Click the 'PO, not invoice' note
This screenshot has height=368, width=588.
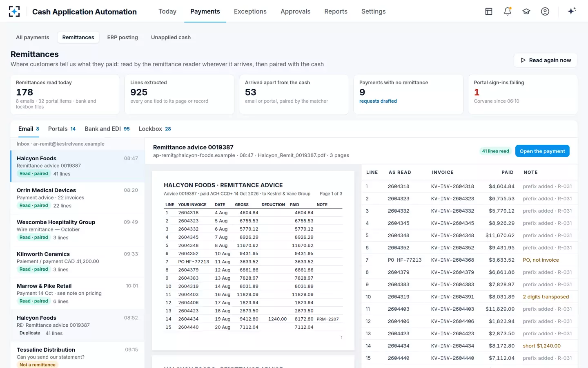point(541,260)
